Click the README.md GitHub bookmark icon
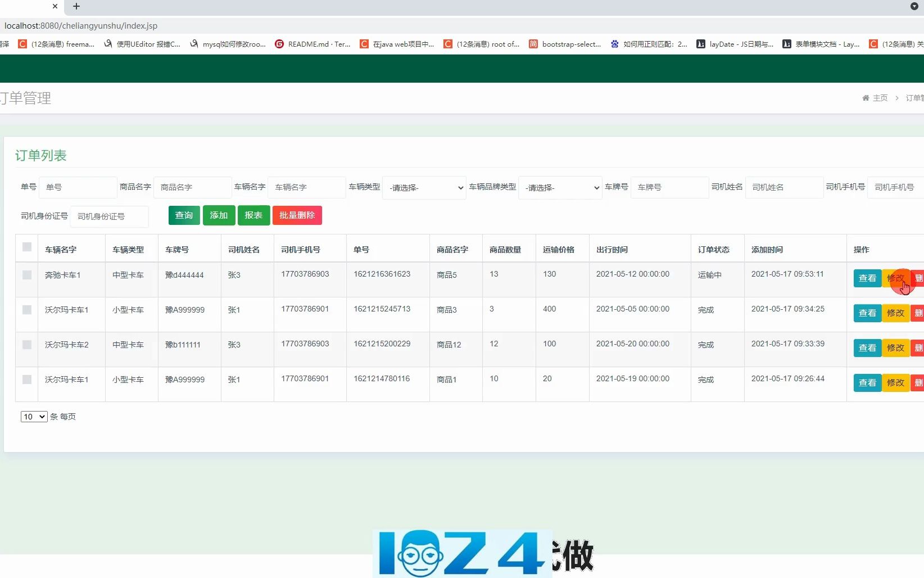The height and width of the screenshot is (578, 924). [279, 44]
